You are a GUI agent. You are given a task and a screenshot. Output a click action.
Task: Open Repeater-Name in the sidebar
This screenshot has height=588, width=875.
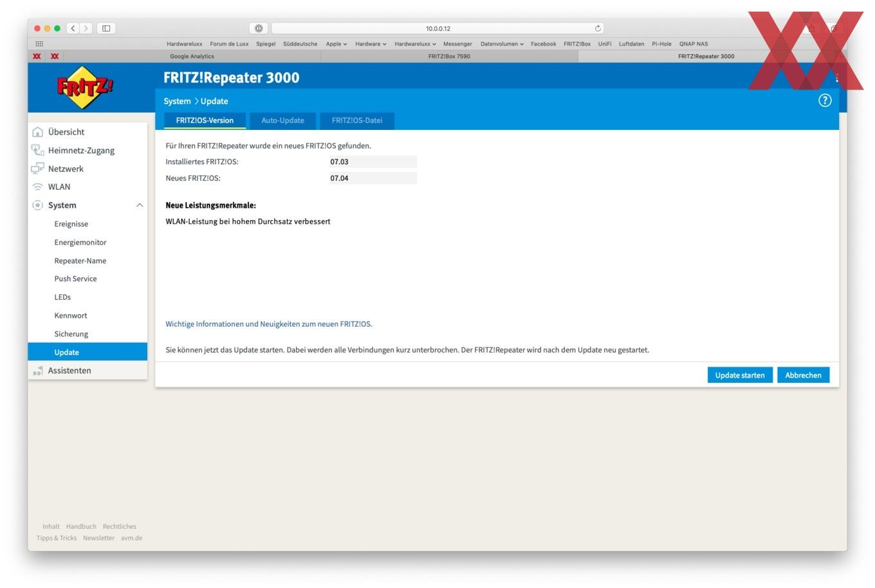coord(80,261)
